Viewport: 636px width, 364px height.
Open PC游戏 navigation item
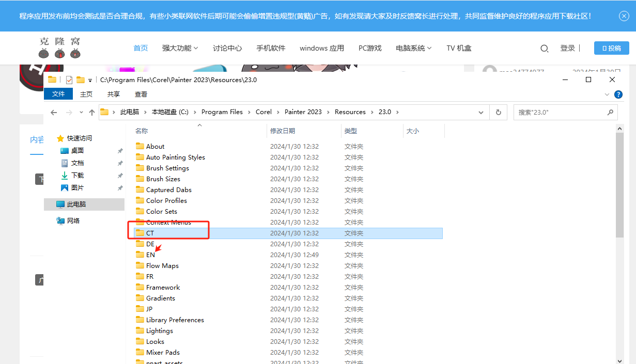[x=370, y=48]
